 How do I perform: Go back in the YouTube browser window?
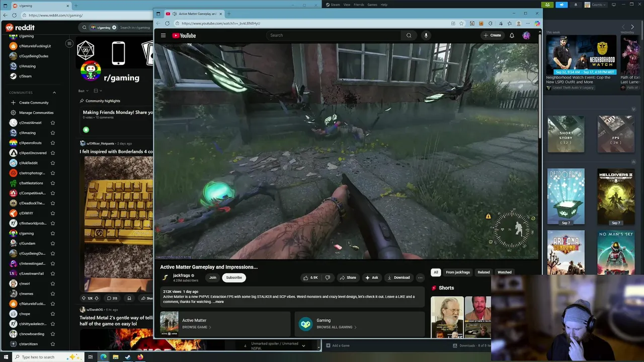[158, 23]
